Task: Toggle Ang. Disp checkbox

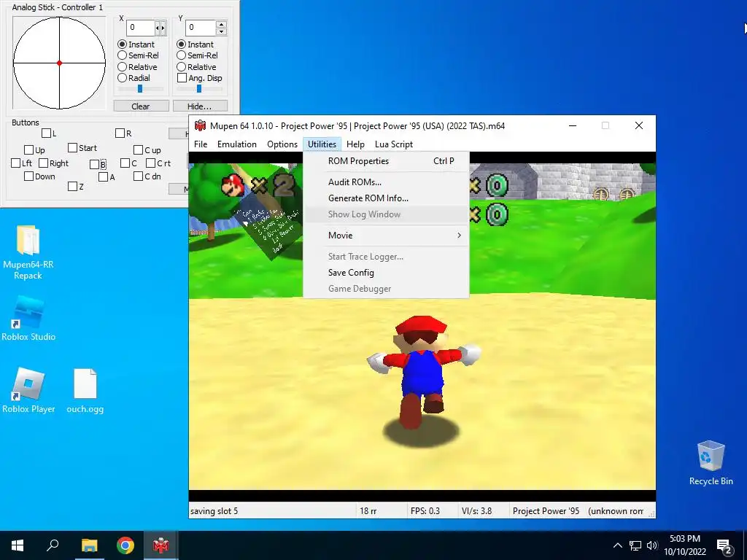Action: (182, 77)
